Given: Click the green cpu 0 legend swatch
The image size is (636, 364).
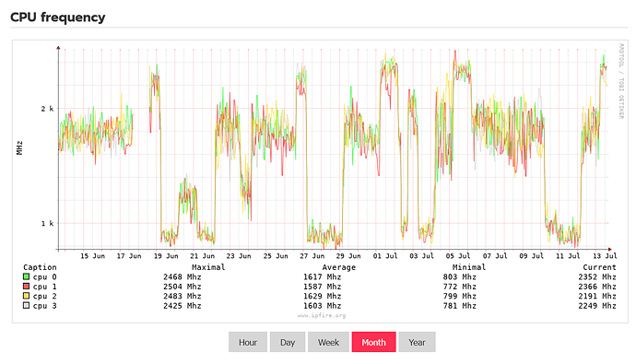Looking at the screenshot, I should pos(27,276).
